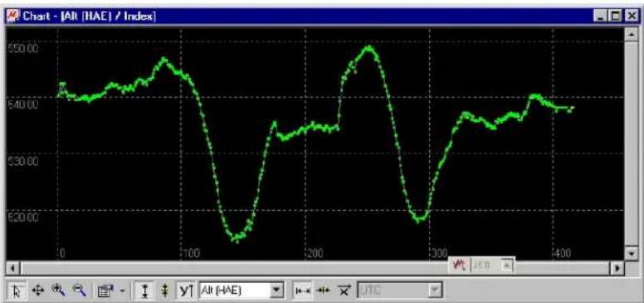This screenshot has width=644, height=303.
Task: Toggle vertical expand Y-axis tool
Action: (144, 291)
